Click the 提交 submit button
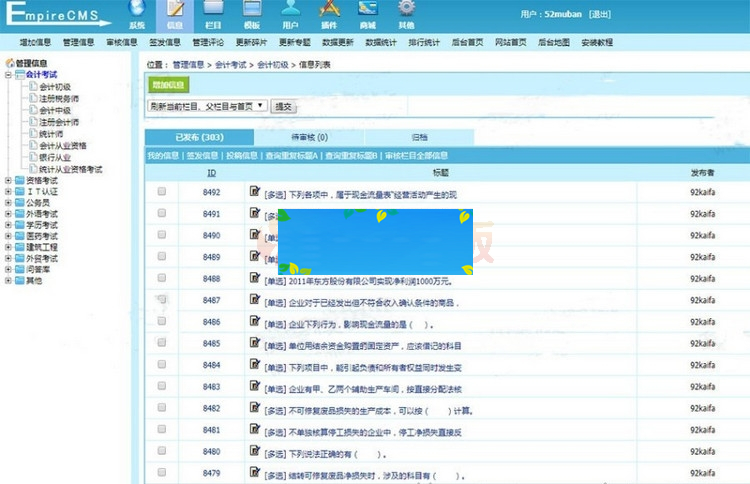Viewport: 750px width, 484px height. [x=283, y=105]
